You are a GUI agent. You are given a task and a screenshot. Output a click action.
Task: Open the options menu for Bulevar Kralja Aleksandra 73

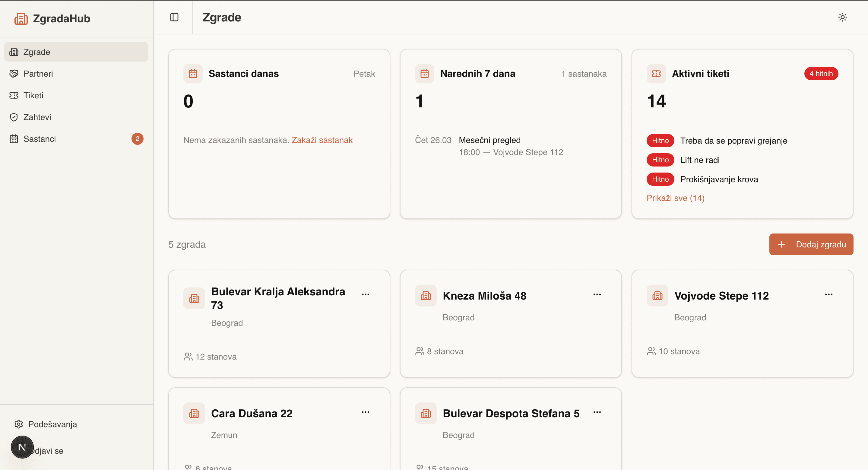point(366,294)
